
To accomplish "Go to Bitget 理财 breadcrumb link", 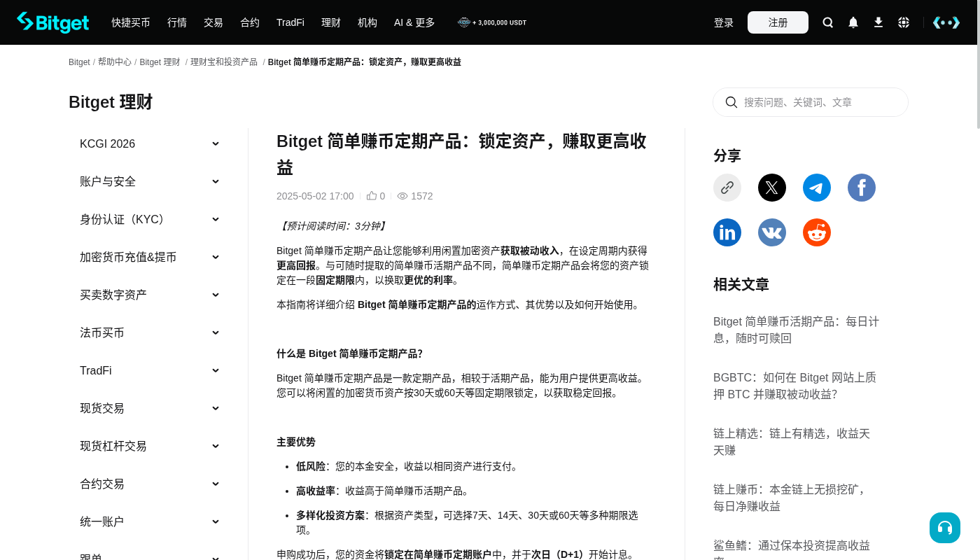I will click(x=160, y=62).
